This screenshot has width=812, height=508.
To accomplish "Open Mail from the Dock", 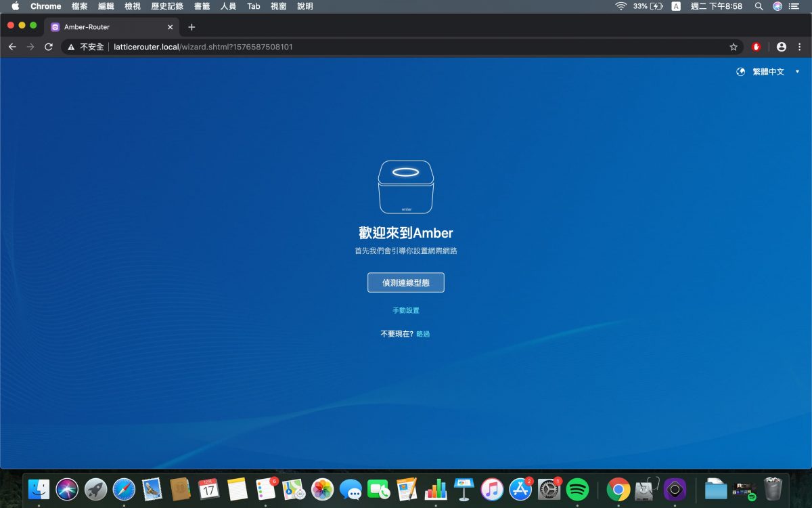I will (152, 488).
